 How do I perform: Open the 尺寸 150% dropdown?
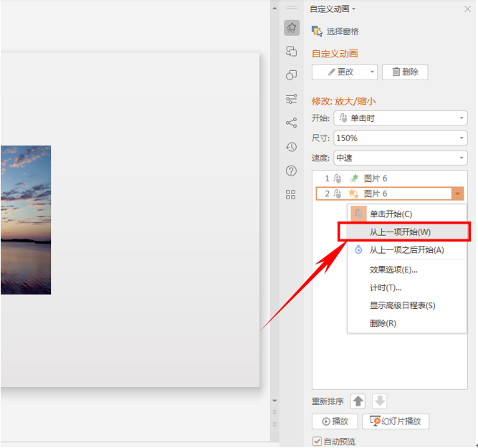click(x=401, y=138)
